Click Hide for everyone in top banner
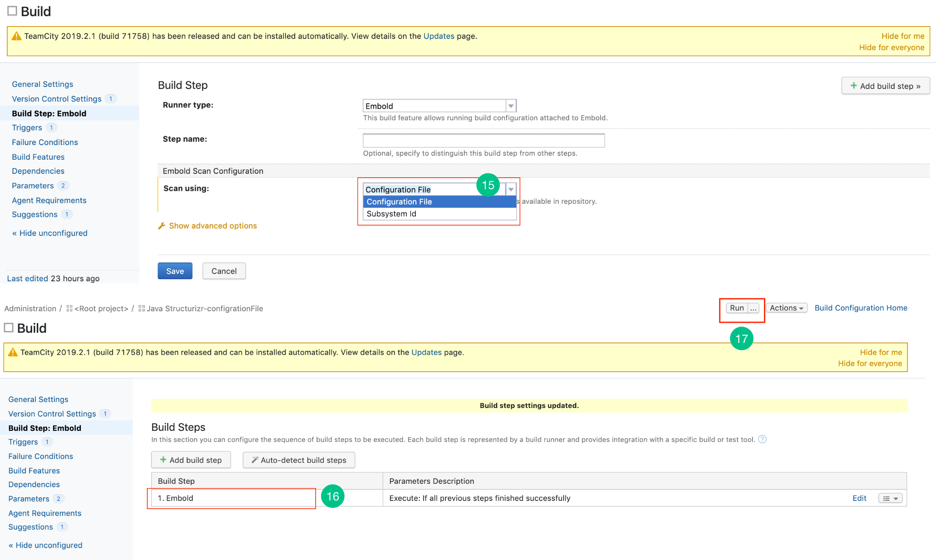Viewport: 943px width, 560px height. click(x=892, y=48)
